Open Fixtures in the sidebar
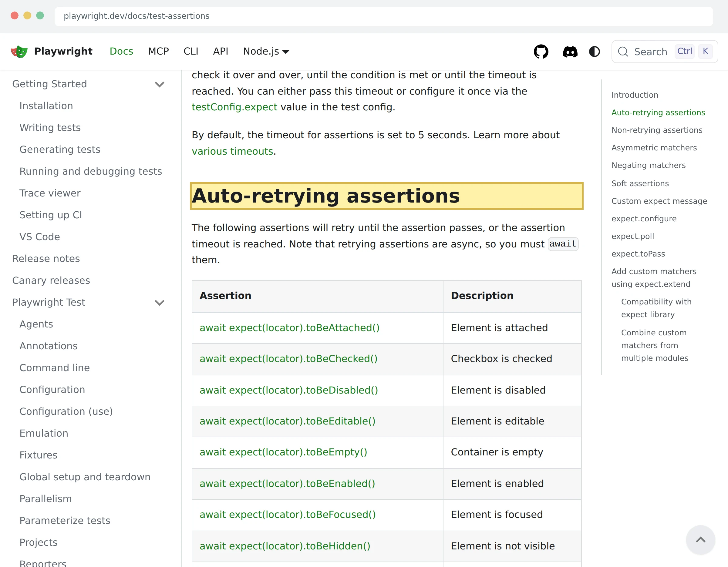 click(x=38, y=455)
